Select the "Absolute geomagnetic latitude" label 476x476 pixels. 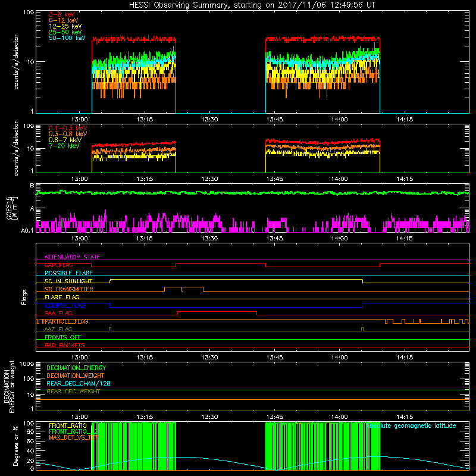tap(411, 425)
